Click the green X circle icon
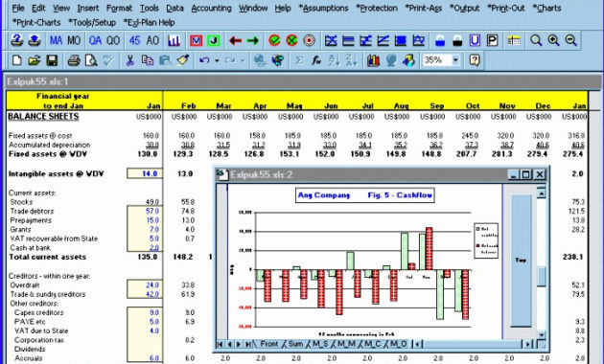 pyautogui.click(x=292, y=40)
